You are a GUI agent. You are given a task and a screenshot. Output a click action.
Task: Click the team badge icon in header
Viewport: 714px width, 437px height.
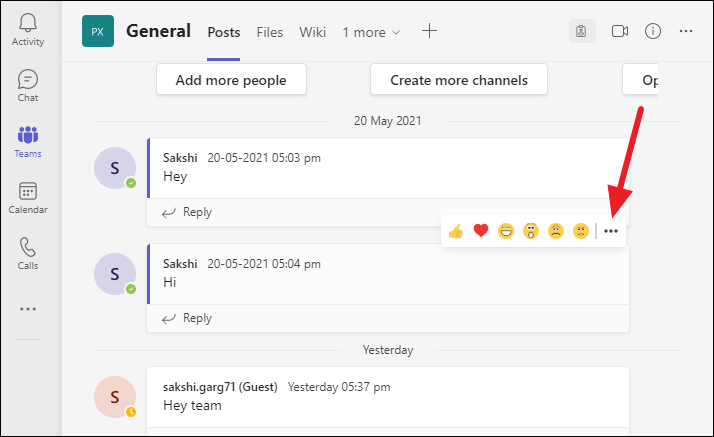point(582,31)
